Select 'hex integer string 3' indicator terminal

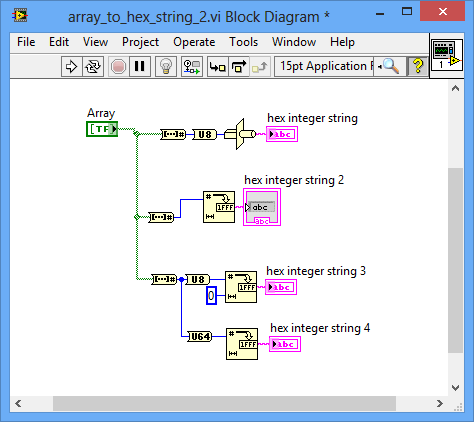281,287
